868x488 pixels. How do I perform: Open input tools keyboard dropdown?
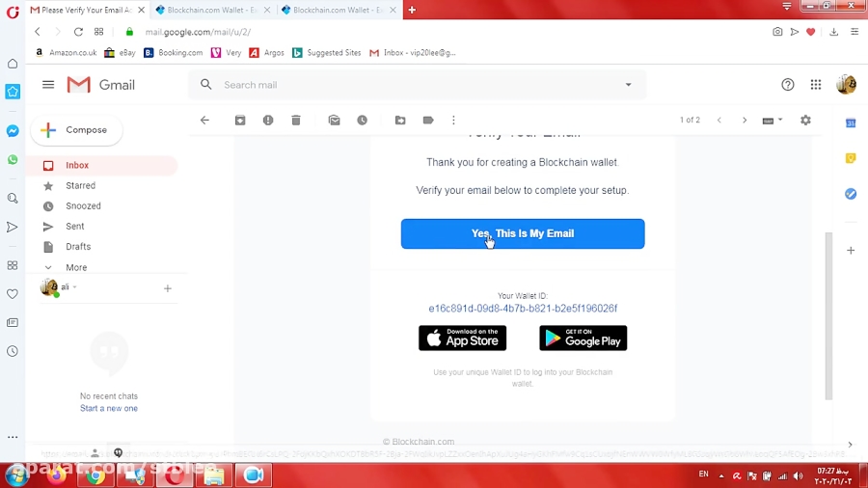(x=773, y=120)
